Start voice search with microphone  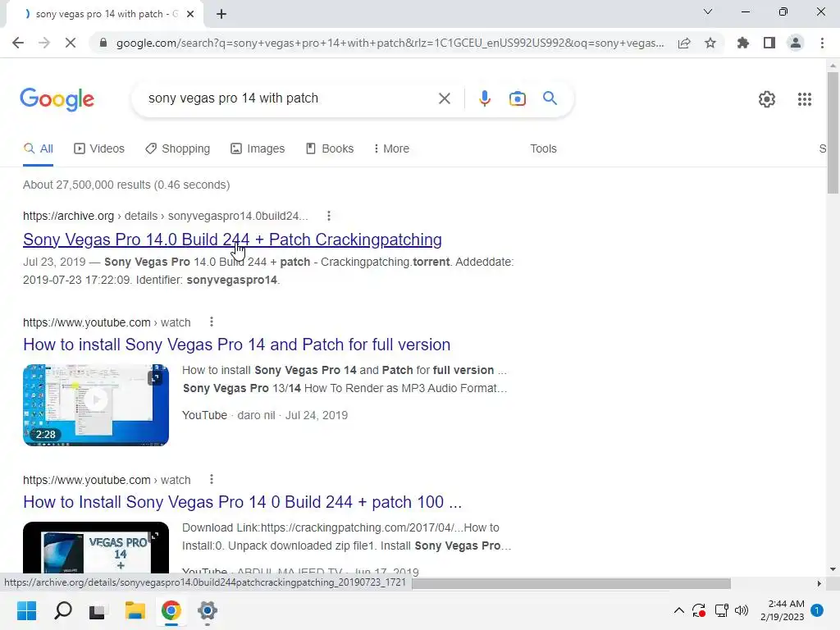tap(484, 98)
